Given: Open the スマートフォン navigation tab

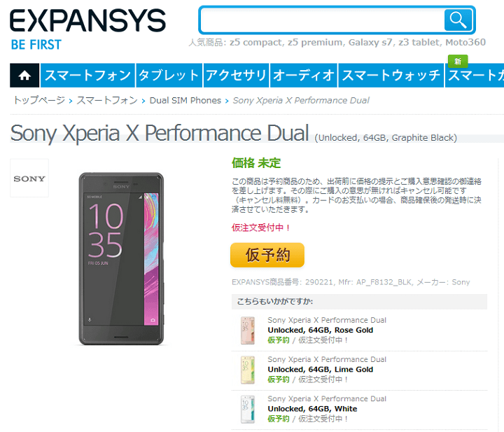Looking at the screenshot, I should [x=87, y=76].
